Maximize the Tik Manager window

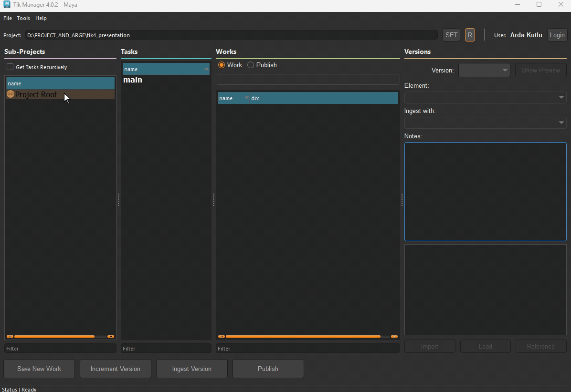pos(539,4)
